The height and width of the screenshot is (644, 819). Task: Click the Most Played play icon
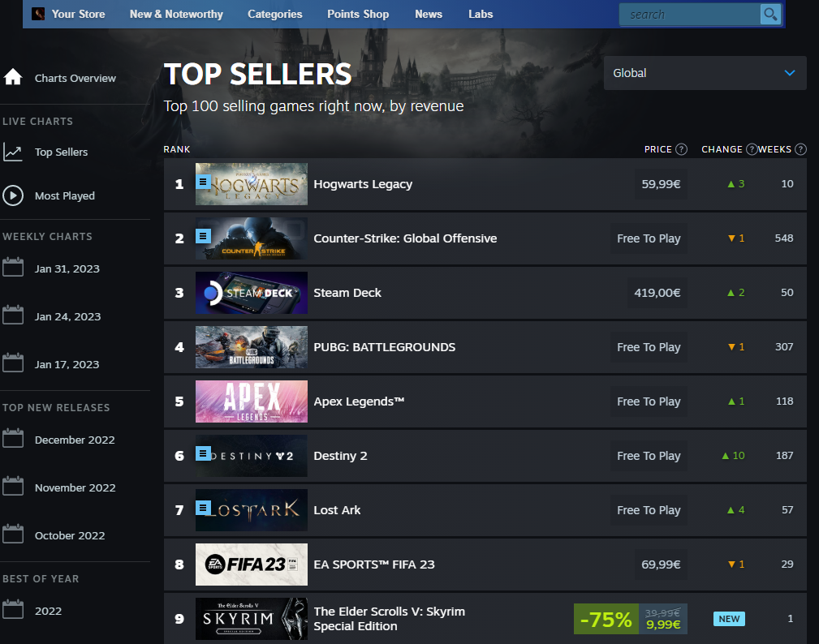click(x=13, y=195)
